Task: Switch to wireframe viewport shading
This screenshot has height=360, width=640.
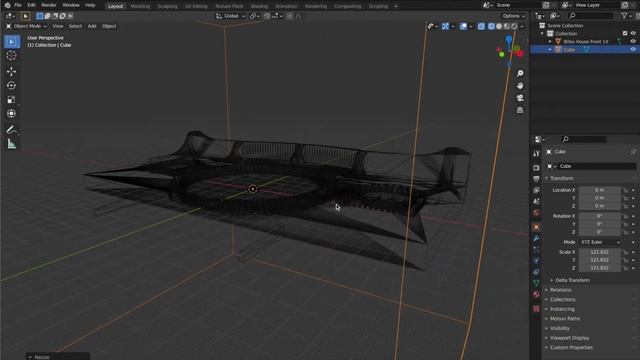Action: pos(491,26)
